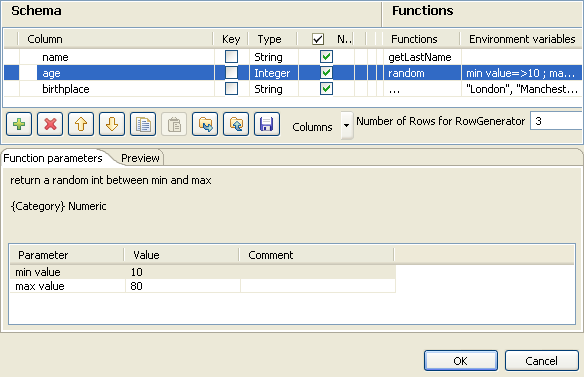Copy selected schema rows with the copy icon

pyautogui.click(x=143, y=124)
